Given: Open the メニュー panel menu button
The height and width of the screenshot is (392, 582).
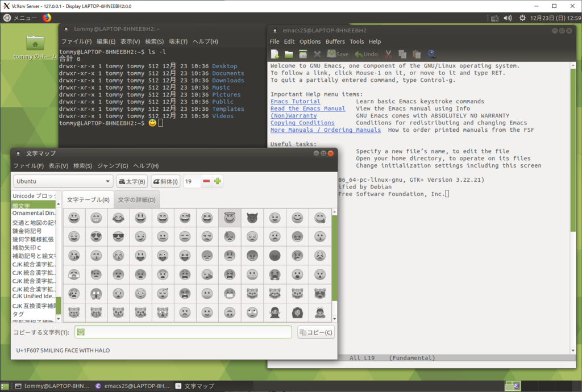Looking at the screenshot, I should pyautogui.click(x=20, y=18).
